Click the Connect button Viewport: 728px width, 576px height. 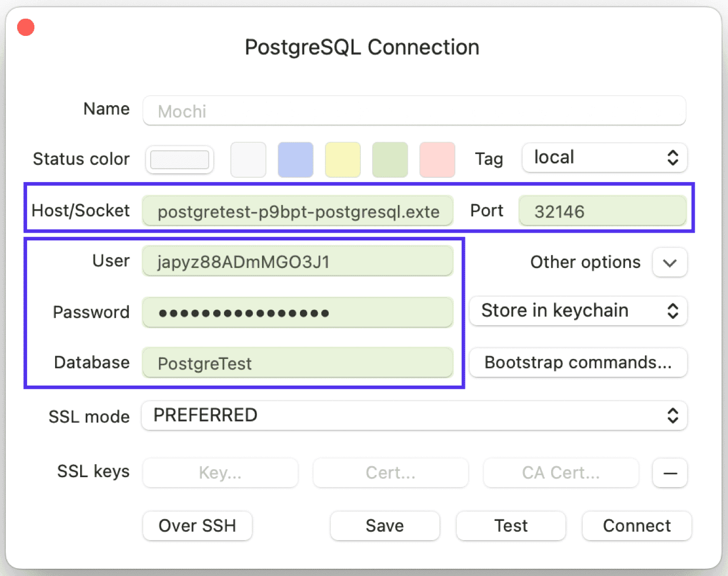(x=636, y=526)
